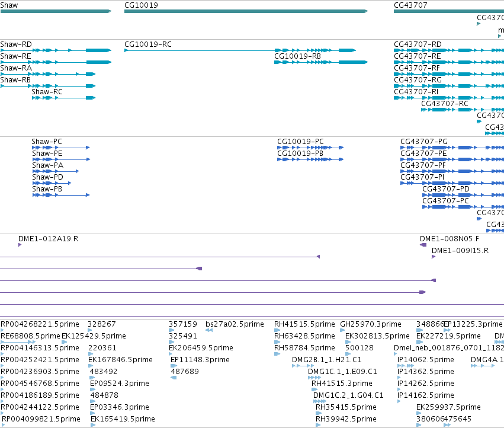Click the EP09524.3prime EST label
This screenshot has width=504, height=428.
pyautogui.click(x=120, y=384)
